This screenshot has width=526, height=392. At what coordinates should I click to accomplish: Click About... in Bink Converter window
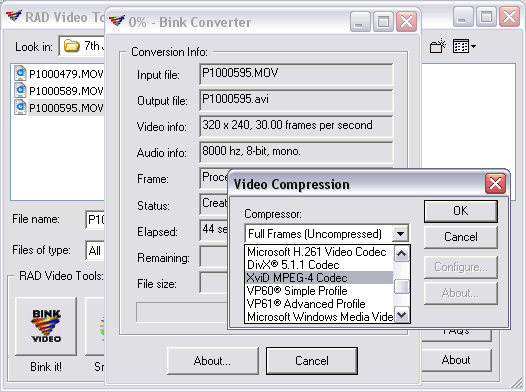pyautogui.click(x=212, y=361)
